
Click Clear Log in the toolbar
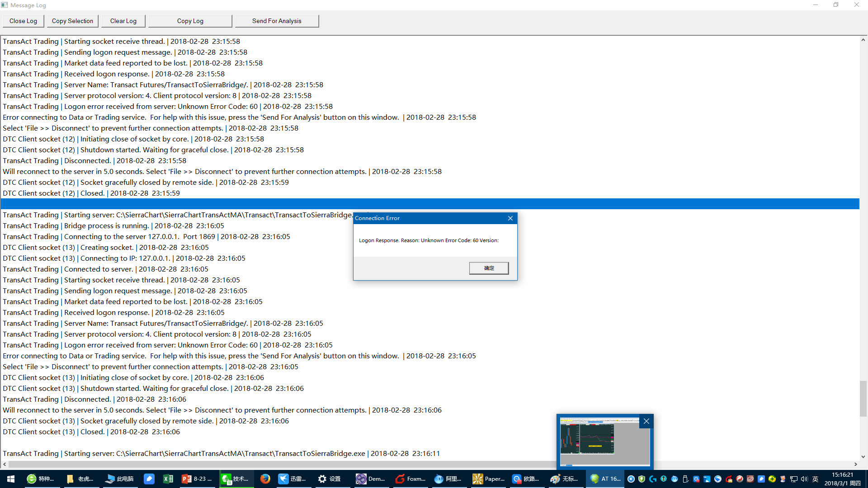[x=123, y=21]
